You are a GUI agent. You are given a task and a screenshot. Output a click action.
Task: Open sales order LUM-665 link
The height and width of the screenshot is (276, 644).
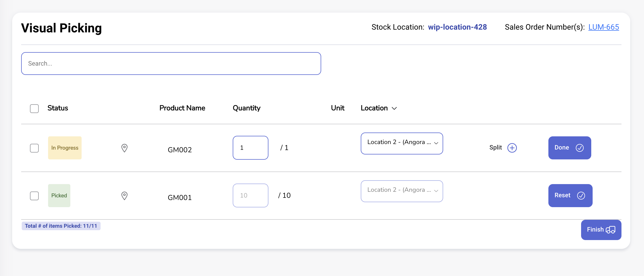(x=604, y=27)
